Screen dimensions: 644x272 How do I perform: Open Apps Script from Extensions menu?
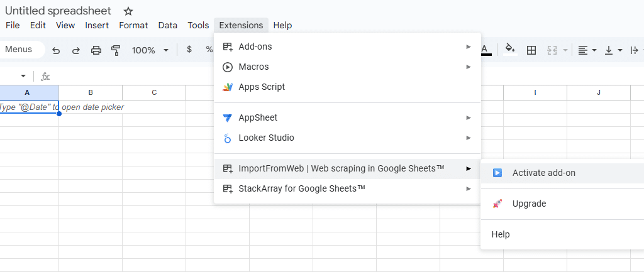[262, 87]
